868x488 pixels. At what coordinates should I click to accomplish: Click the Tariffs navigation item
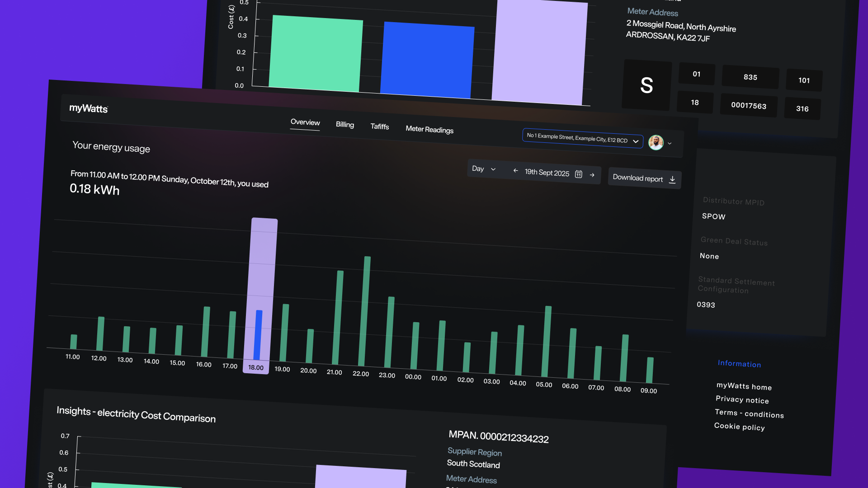coord(379,127)
